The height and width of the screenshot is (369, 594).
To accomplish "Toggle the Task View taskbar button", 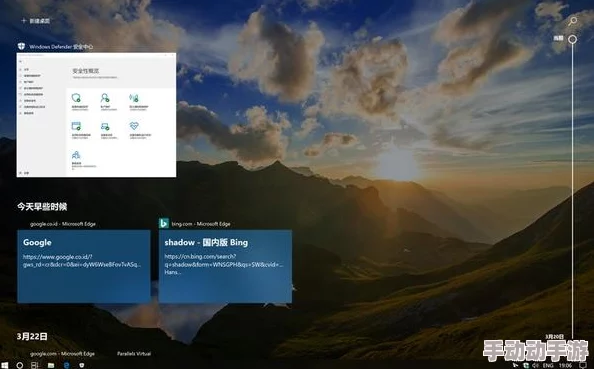I will tap(34, 365).
